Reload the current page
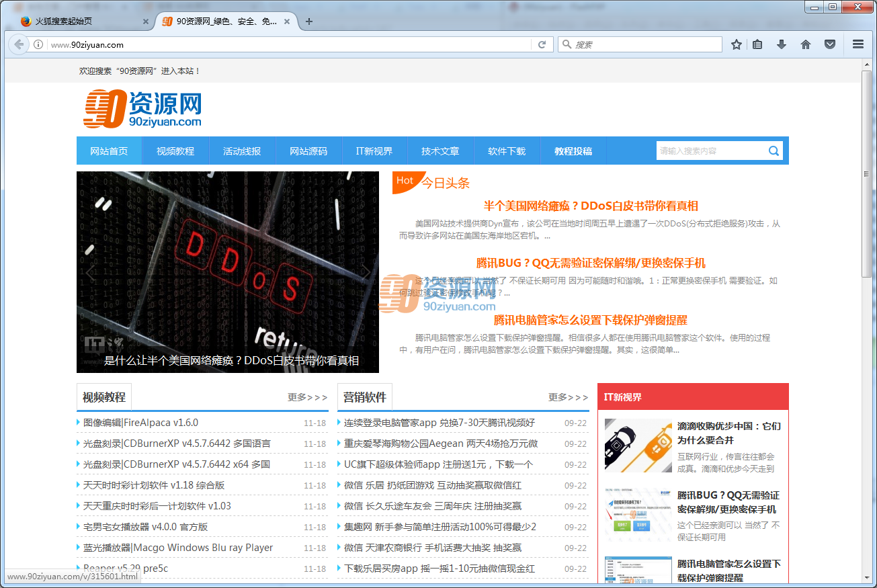Image resolution: width=877 pixels, height=588 pixels. click(542, 44)
